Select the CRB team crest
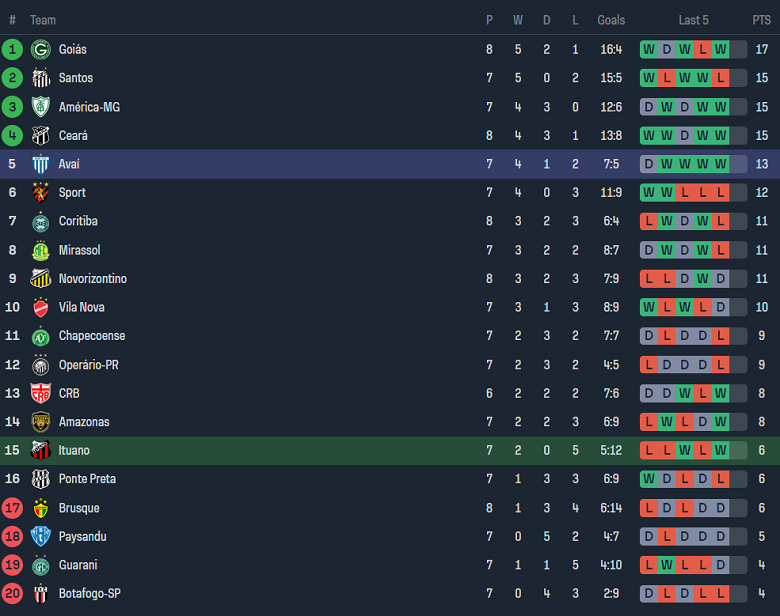 click(x=40, y=393)
